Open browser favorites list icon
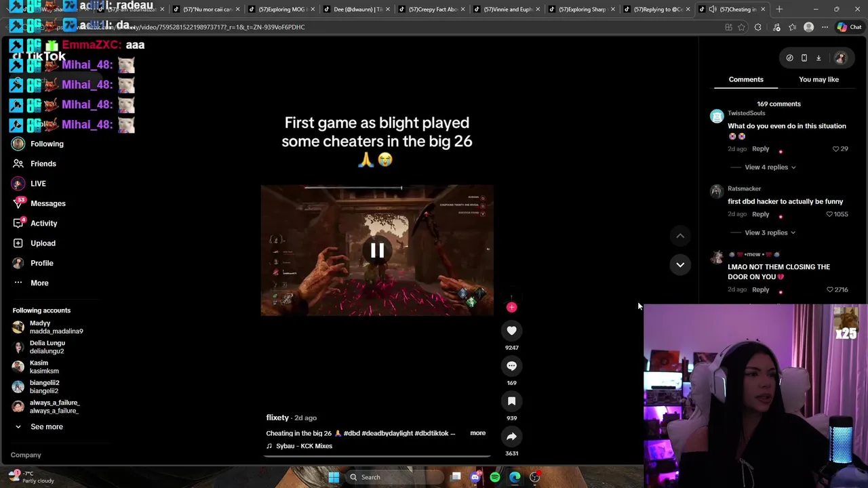The height and width of the screenshot is (488, 868). point(792,27)
